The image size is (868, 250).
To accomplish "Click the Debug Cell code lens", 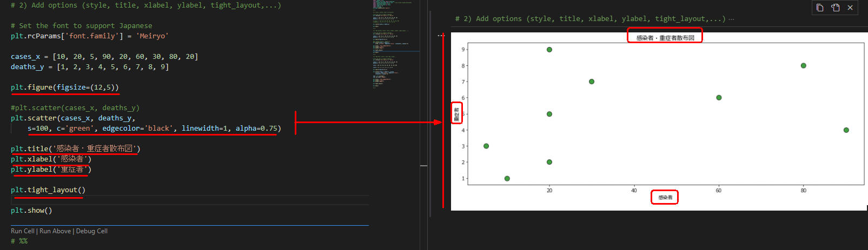I will pos(92,231).
